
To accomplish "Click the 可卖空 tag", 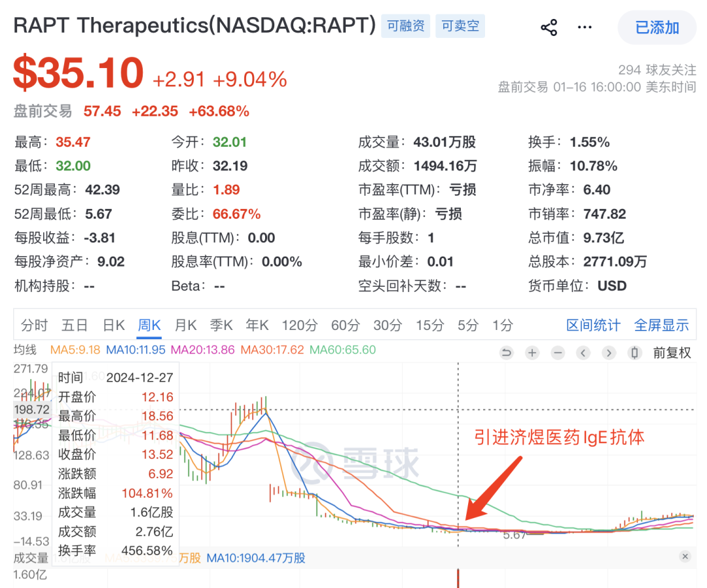I will tap(460, 26).
